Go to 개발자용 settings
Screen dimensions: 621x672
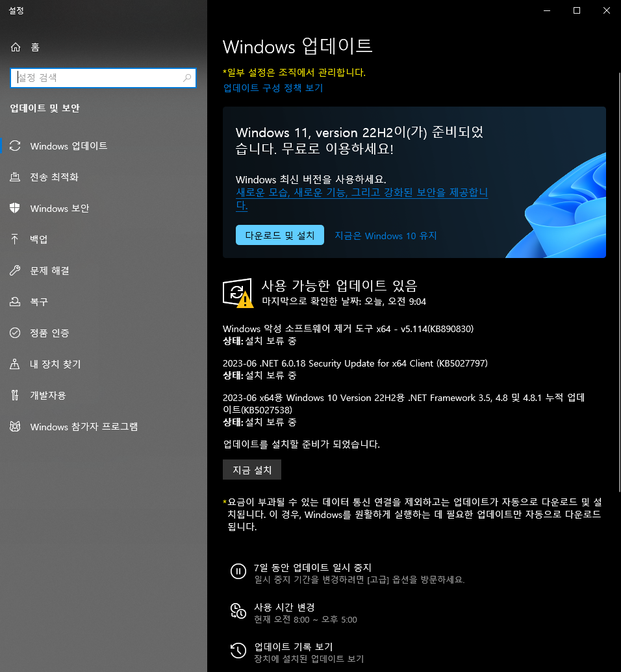(104, 395)
